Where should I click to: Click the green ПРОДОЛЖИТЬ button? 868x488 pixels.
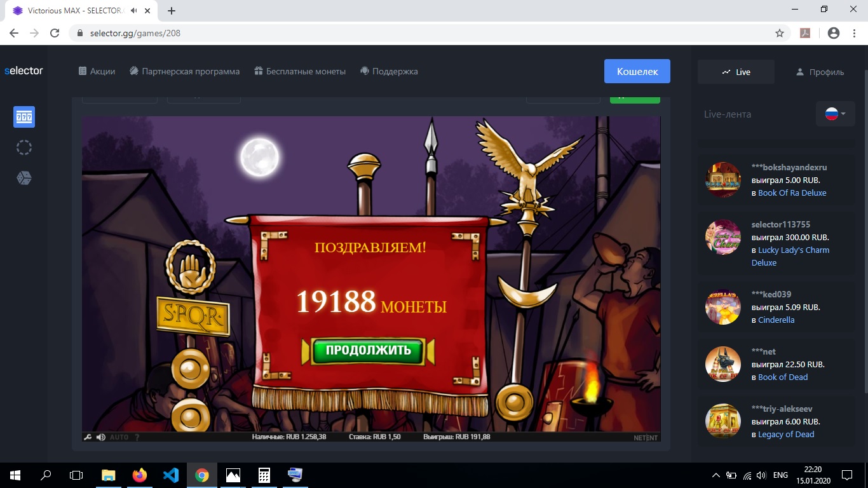(x=369, y=350)
